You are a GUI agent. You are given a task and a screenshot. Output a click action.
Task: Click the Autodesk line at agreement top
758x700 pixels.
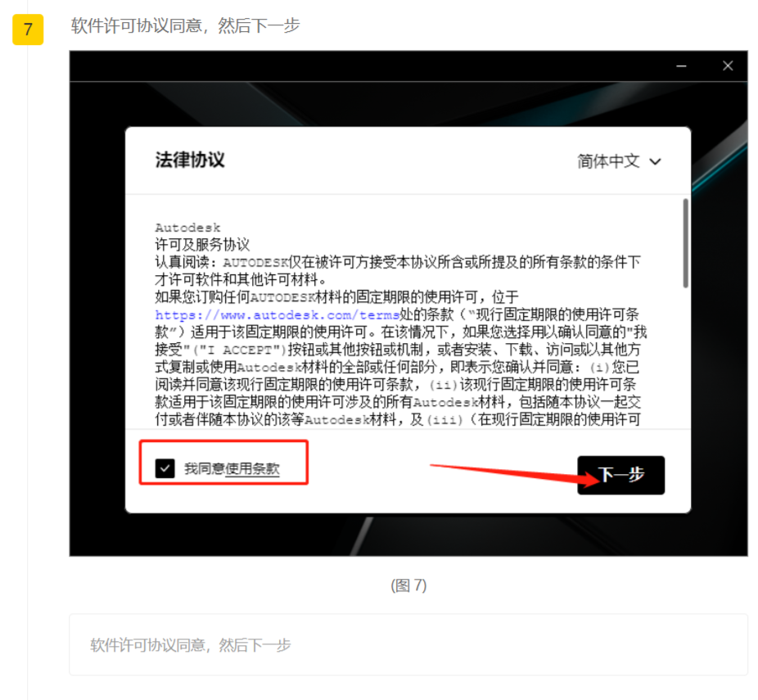187,228
